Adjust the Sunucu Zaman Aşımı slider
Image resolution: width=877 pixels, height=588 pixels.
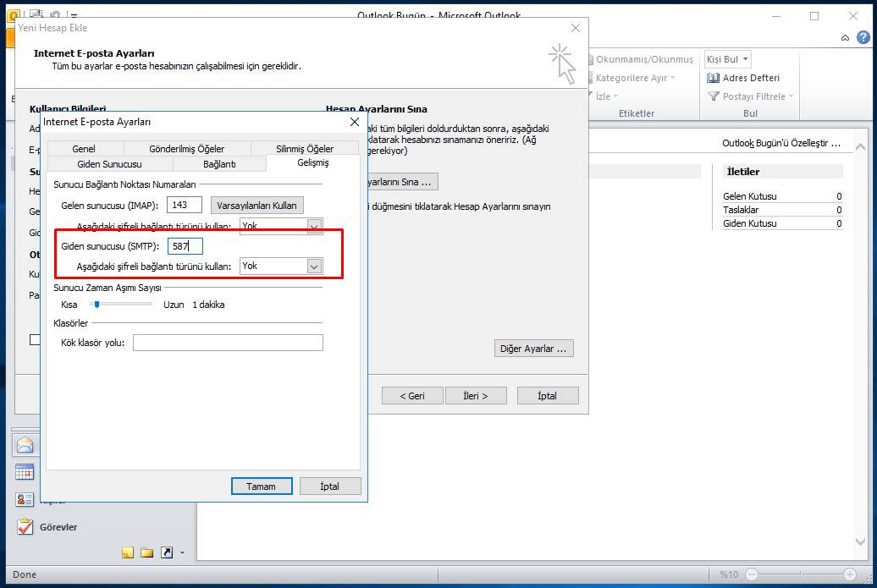pyautogui.click(x=97, y=305)
